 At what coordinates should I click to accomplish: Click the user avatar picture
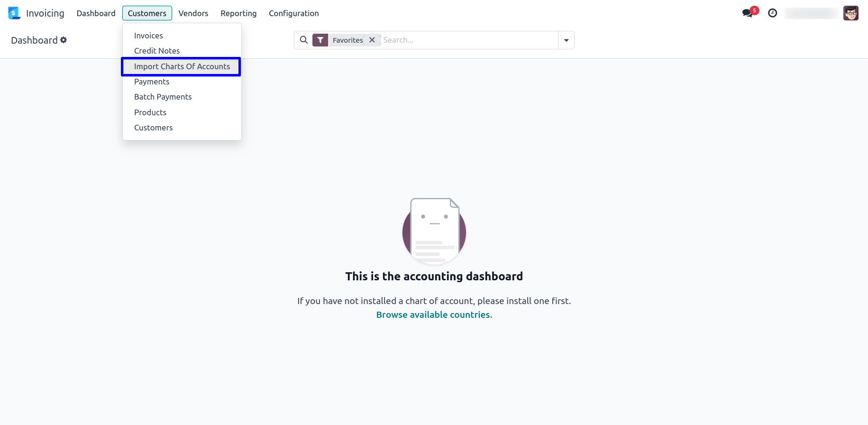851,13
